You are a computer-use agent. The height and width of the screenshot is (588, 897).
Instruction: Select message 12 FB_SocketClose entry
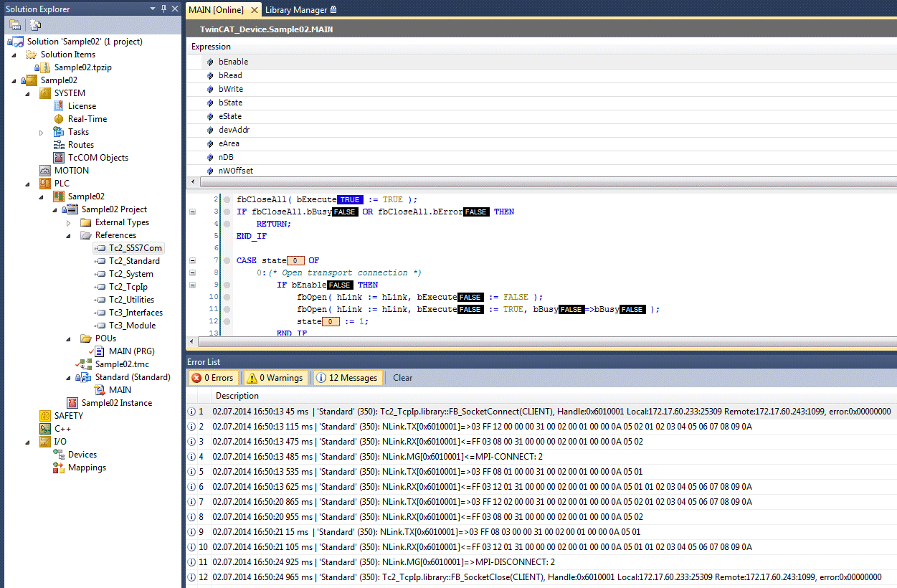541,577
